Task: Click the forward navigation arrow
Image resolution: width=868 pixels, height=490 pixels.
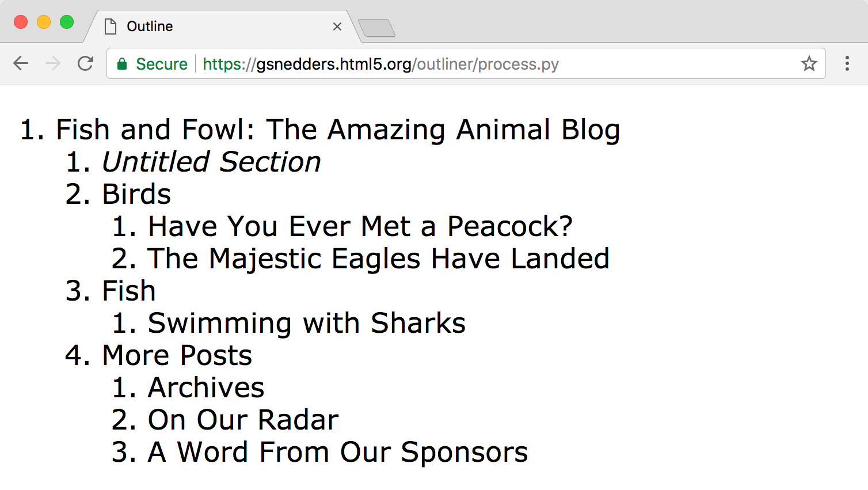Action: pos(53,63)
